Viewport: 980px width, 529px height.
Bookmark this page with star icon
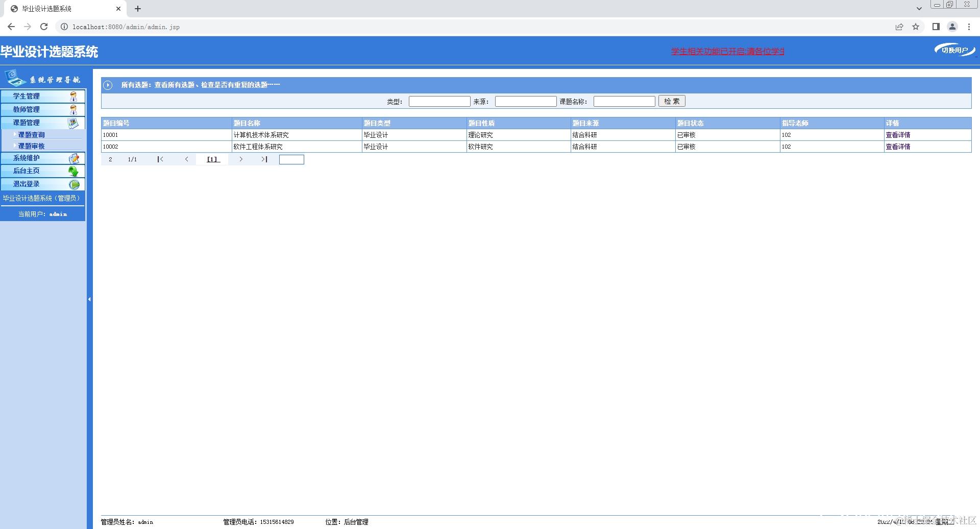click(x=916, y=27)
